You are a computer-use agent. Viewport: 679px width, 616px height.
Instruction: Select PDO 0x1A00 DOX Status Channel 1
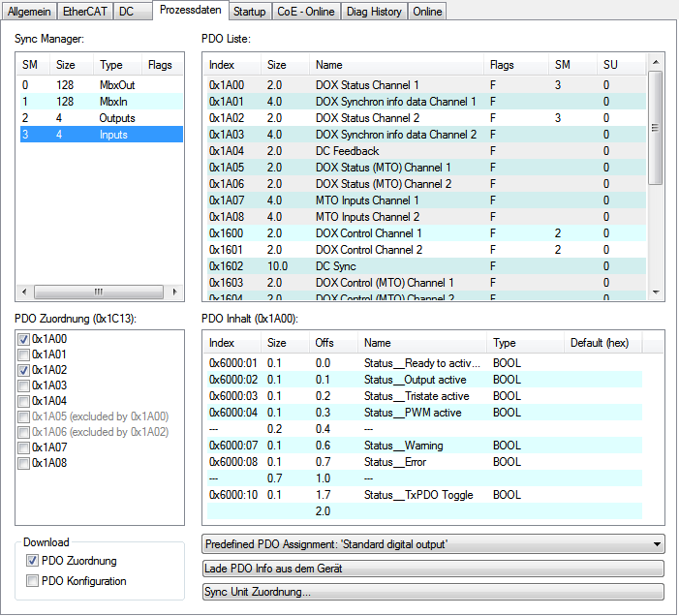426,85
